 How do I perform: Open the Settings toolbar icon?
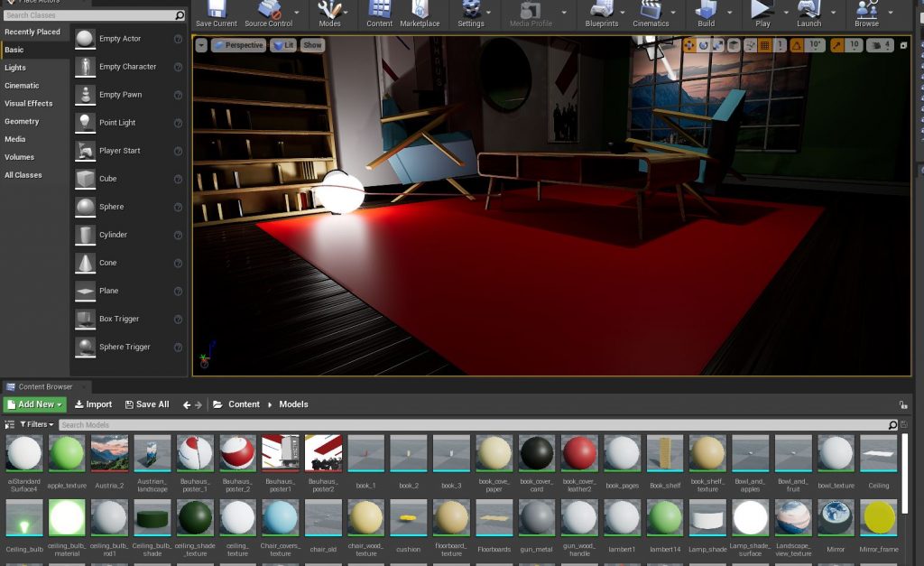[x=470, y=13]
